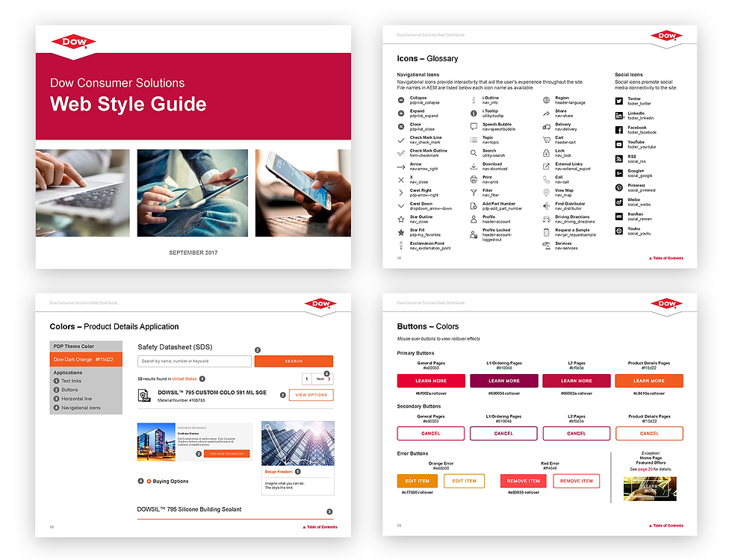Viewport: 732px width, 560px height.
Task: Select the External Links icon
Action: [546, 166]
